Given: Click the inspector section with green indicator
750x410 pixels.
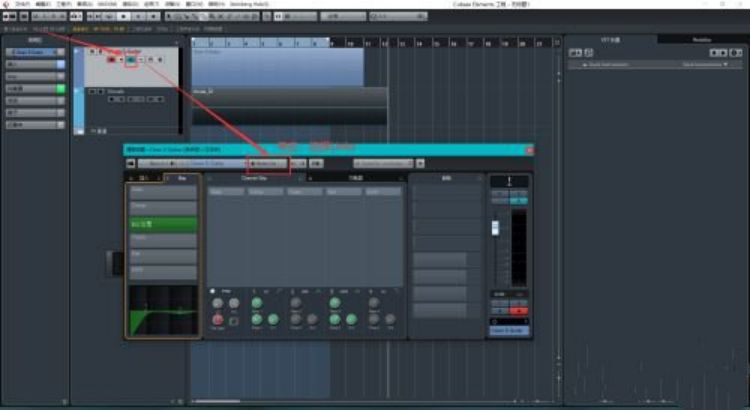Looking at the screenshot, I should [x=35, y=89].
